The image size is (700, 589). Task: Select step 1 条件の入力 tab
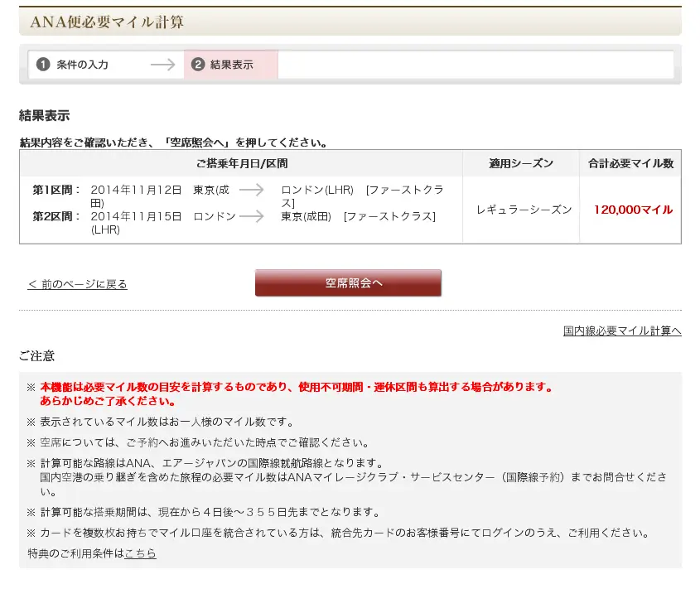point(82,65)
